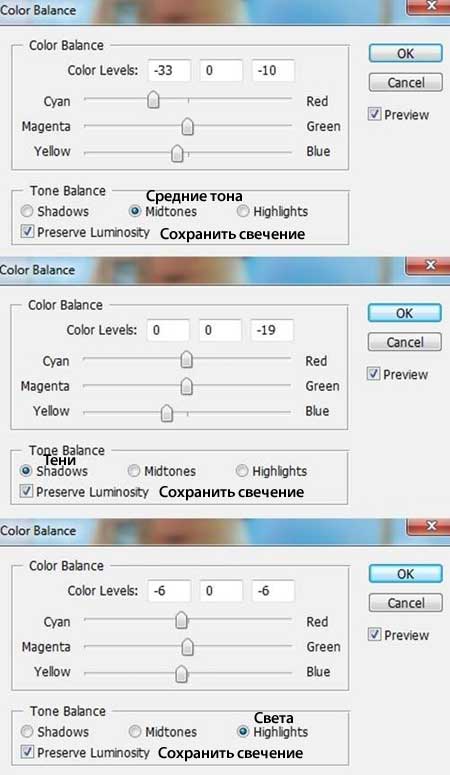Screen dimensions: 450x775
Task: Disable Preserve Luminosity in bottom dialog
Action: click(28, 752)
